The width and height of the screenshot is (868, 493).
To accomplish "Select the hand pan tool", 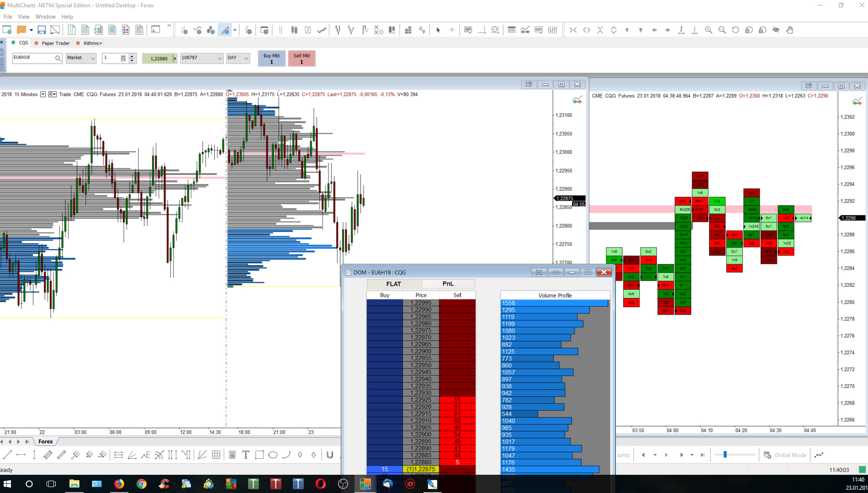I will point(790,30).
